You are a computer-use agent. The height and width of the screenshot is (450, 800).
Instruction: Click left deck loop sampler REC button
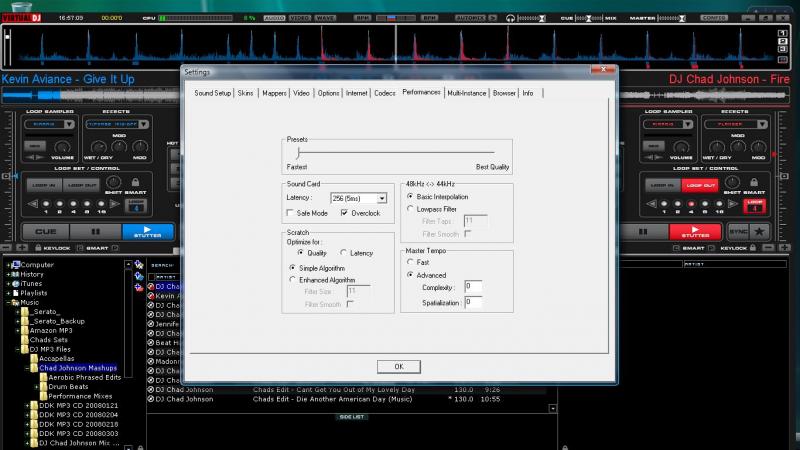[34, 146]
